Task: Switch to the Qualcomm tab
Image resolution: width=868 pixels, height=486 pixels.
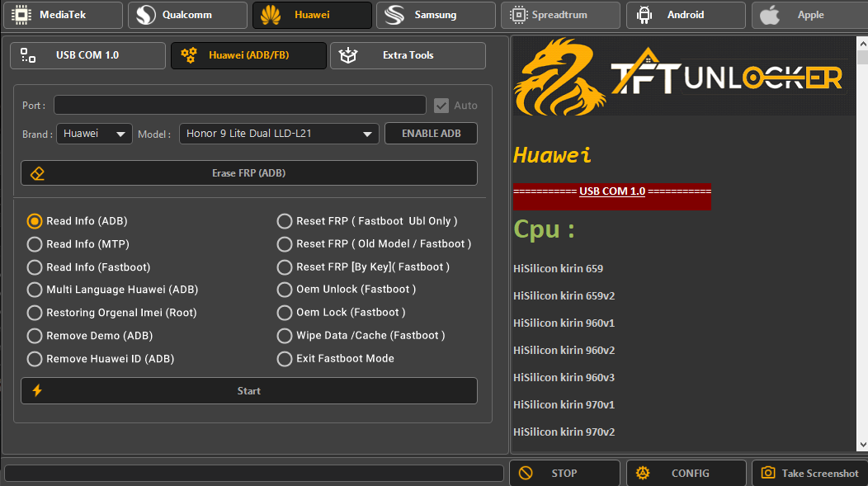Action: click(187, 15)
